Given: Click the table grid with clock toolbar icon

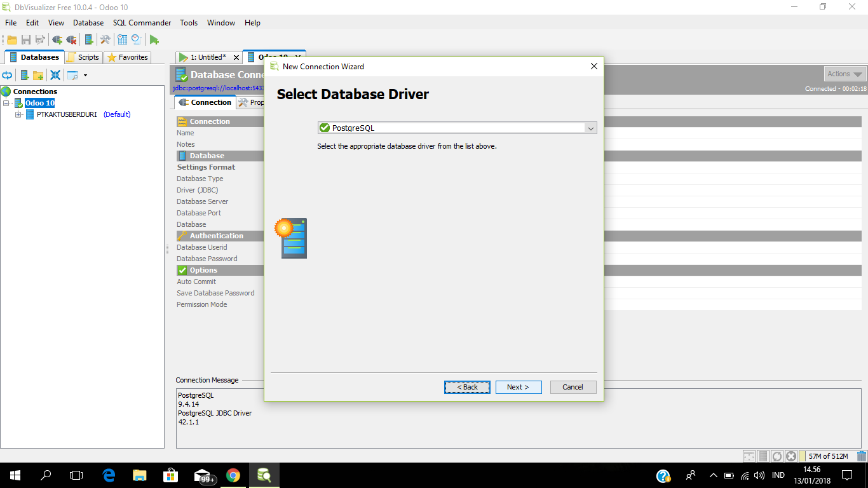Looking at the screenshot, I should [123, 39].
